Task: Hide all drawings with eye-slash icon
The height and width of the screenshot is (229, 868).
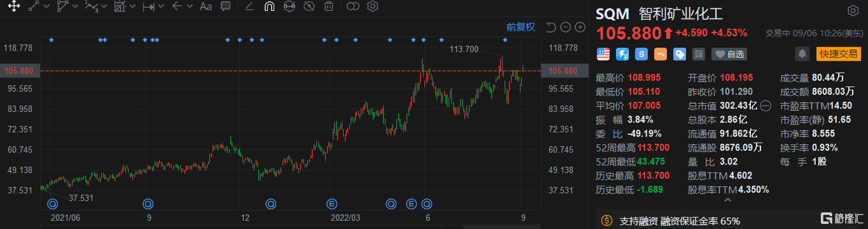Action: pyautogui.click(x=309, y=7)
